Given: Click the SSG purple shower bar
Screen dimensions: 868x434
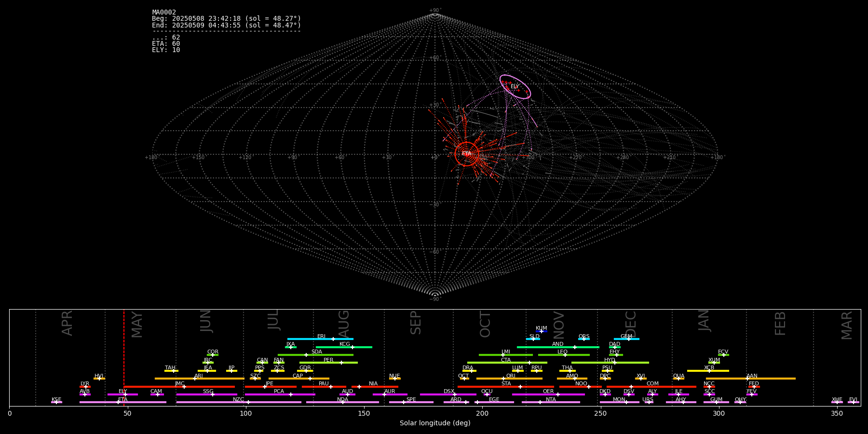Looking at the screenshot, I should tap(207, 394).
